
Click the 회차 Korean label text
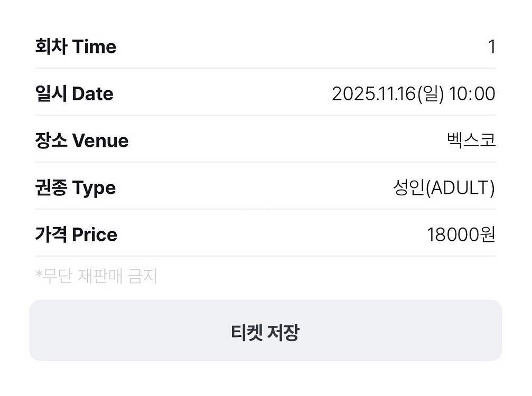tap(51, 47)
